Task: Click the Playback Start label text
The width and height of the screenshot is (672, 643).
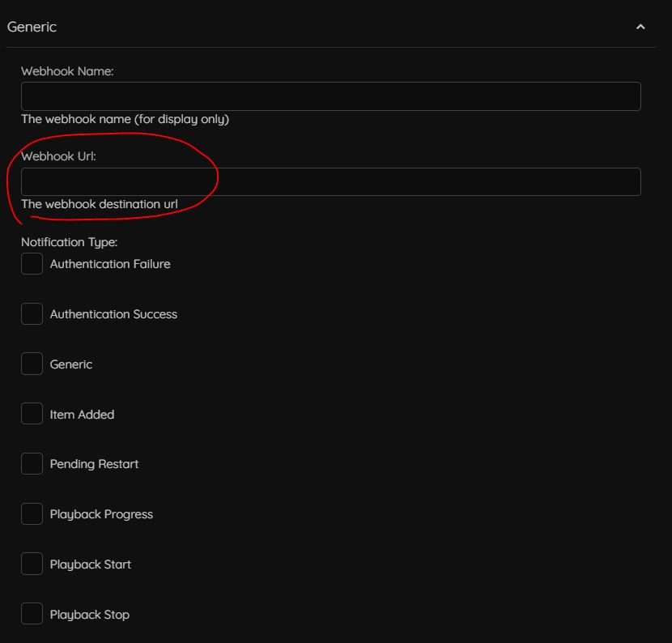Action: coord(91,564)
